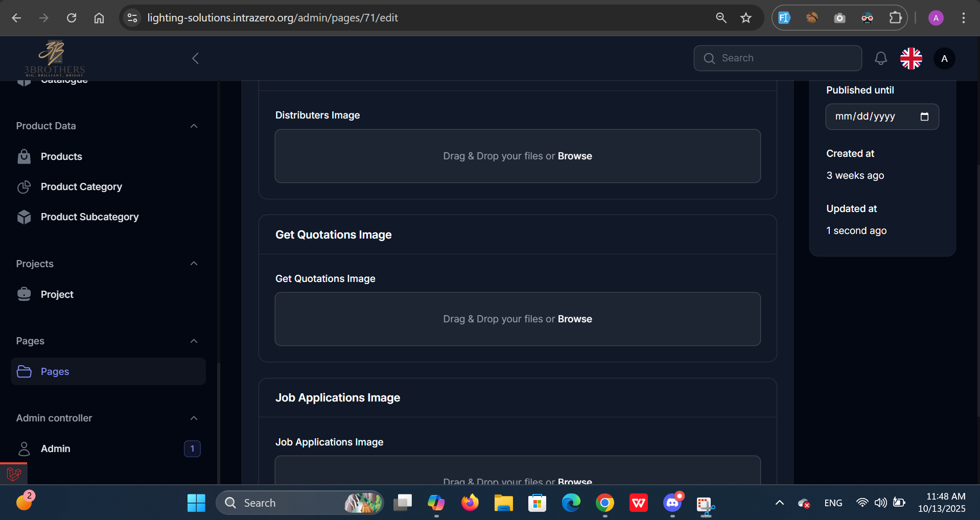
Task: Click the notifications bell icon
Action: [880, 58]
